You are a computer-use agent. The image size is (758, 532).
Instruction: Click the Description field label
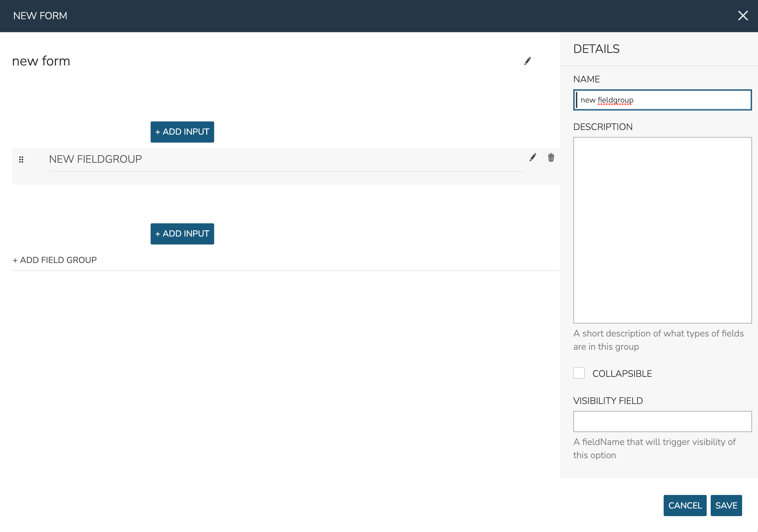coord(603,127)
